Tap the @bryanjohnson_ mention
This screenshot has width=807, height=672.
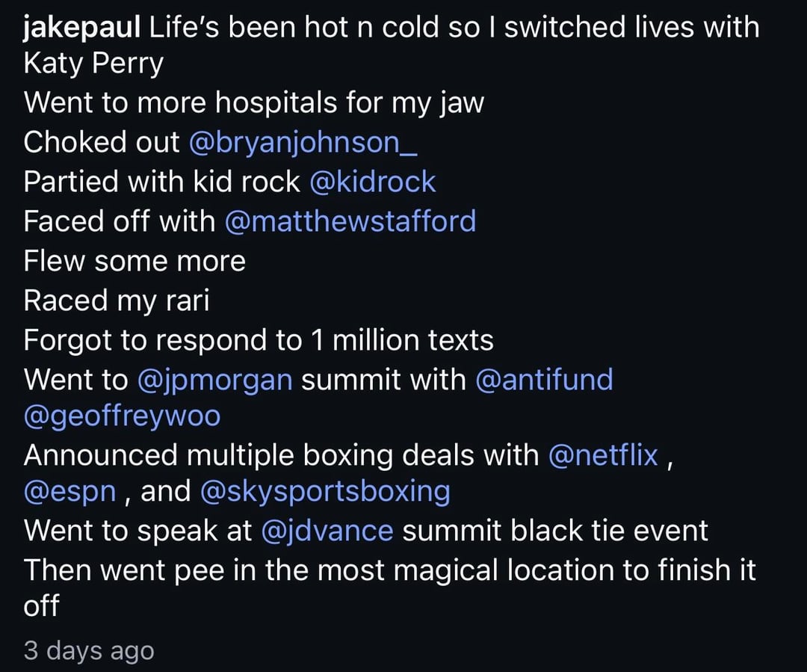303,143
